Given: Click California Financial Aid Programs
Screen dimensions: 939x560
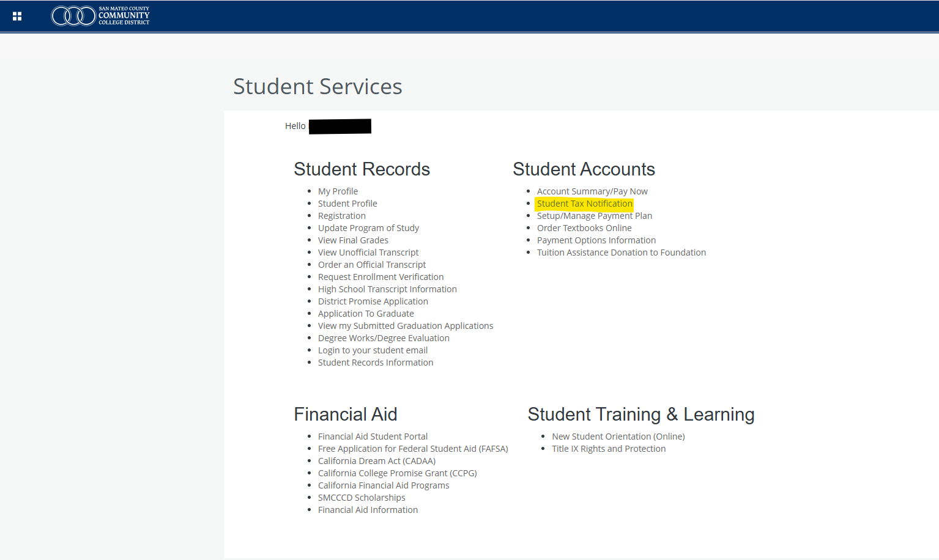Looking at the screenshot, I should pos(384,485).
